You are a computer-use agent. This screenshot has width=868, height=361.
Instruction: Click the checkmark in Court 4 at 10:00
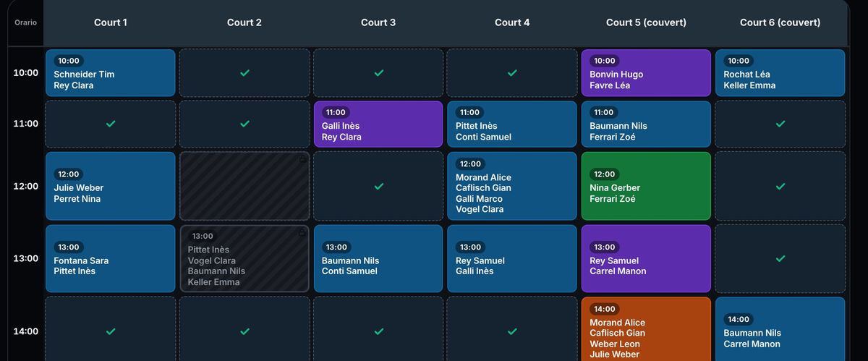click(512, 73)
